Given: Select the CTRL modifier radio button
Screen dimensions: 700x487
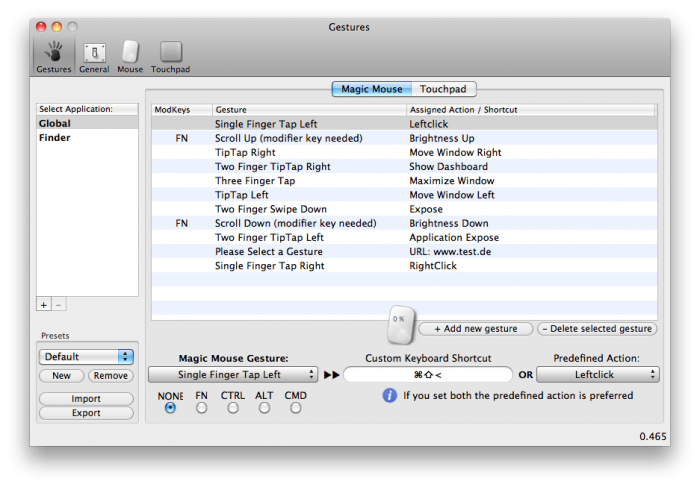Looking at the screenshot, I should (233, 408).
